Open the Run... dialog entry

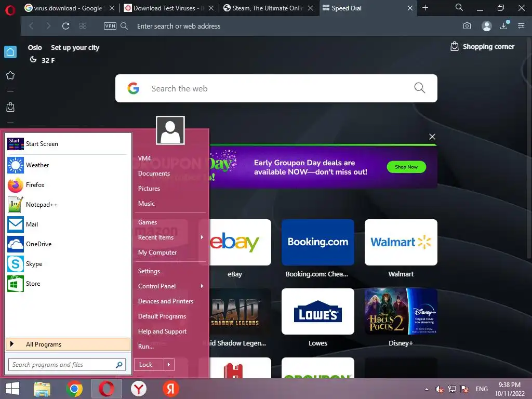click(146, 347)
